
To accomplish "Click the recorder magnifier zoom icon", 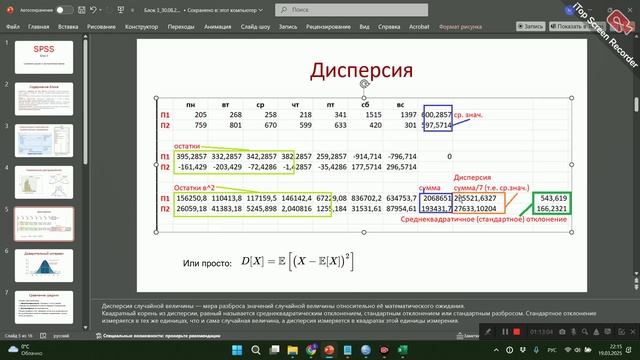I will pyautogui.click(x=585, y=332).
